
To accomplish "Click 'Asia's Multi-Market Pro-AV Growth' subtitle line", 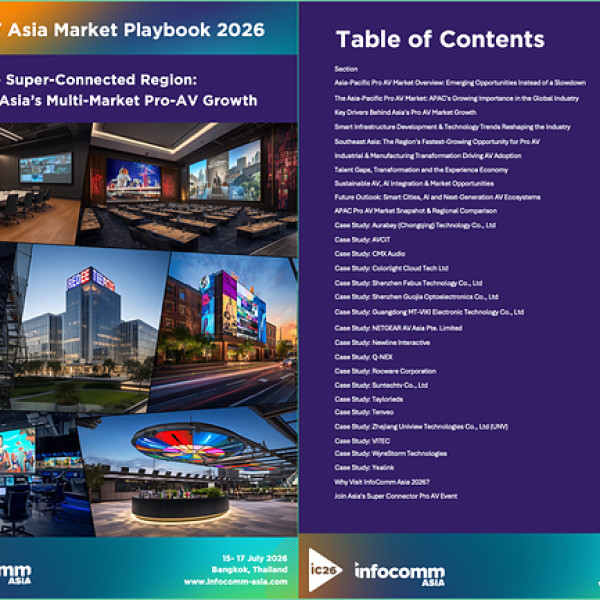I will (129, 100).
